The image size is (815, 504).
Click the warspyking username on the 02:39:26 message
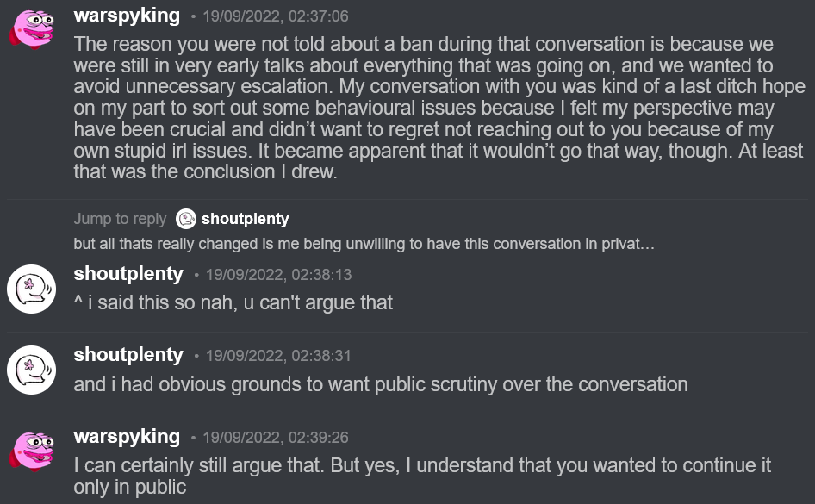pos(127,436)
